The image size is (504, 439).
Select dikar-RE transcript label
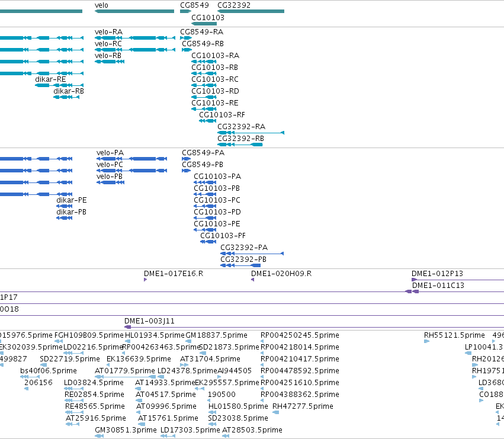(x=50, y=79)
